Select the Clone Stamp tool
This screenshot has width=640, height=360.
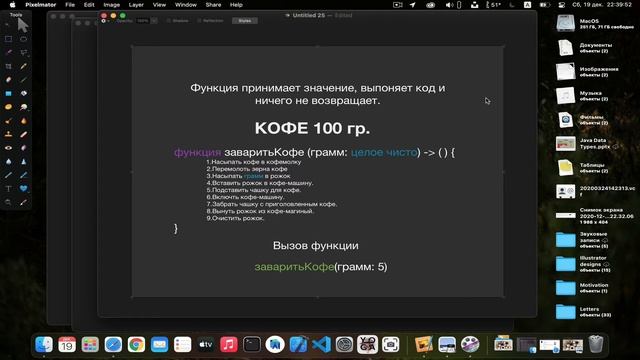point(8,134)
